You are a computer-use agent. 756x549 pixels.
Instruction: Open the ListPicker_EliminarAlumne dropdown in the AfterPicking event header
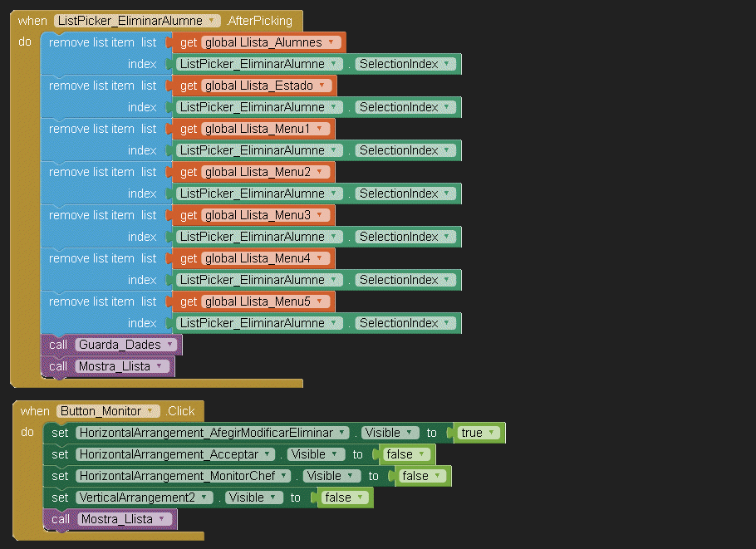tap(212, 21)
